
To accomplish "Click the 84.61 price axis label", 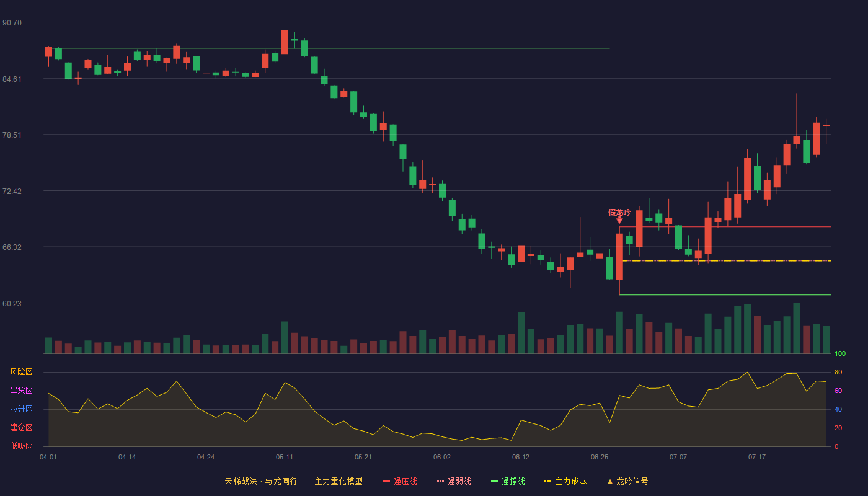I will 12,79.
